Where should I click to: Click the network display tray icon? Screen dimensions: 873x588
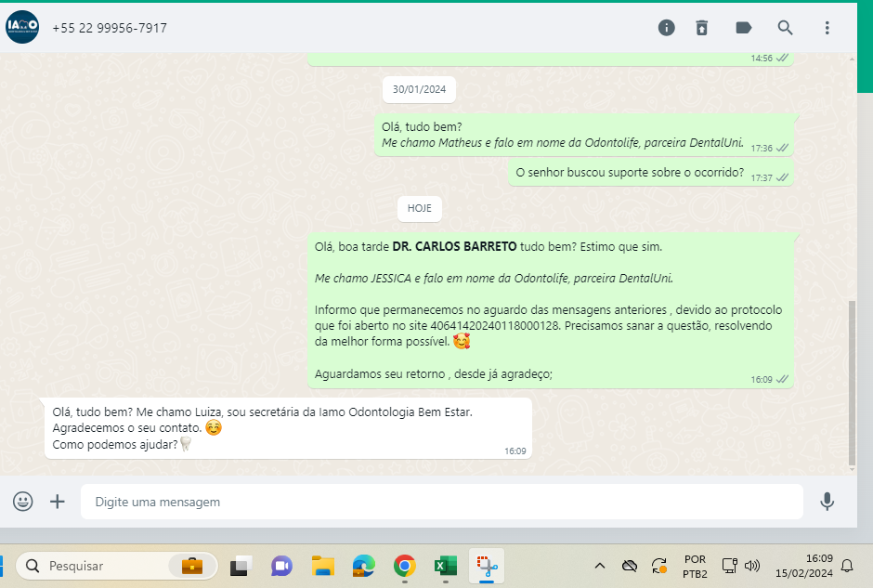(x=729, y=566)
